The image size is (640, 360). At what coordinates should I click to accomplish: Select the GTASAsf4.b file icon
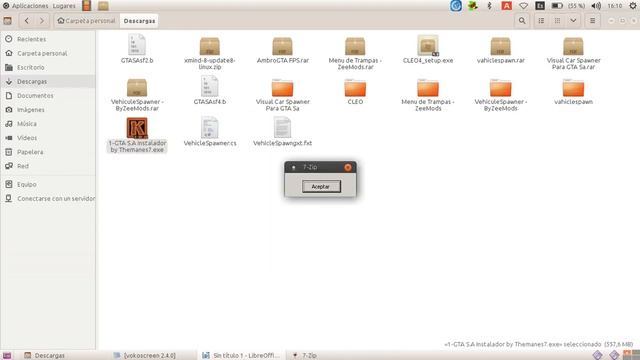click(x=209, y=86)
